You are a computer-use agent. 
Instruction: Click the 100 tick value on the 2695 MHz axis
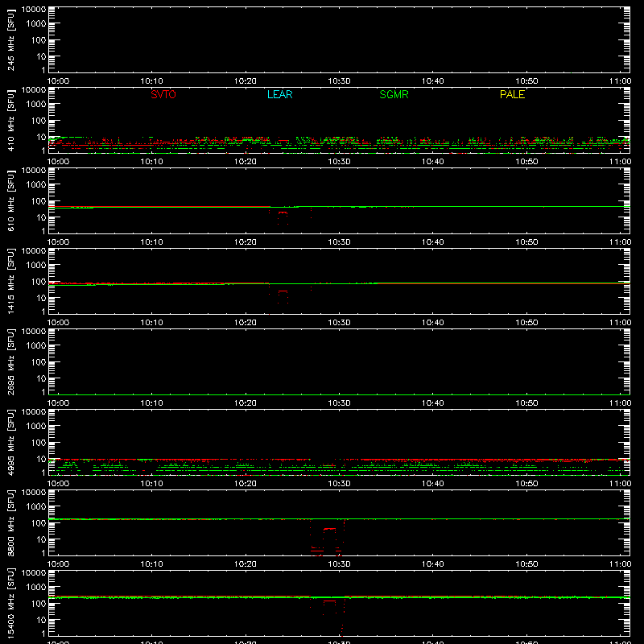click(39, 362)
